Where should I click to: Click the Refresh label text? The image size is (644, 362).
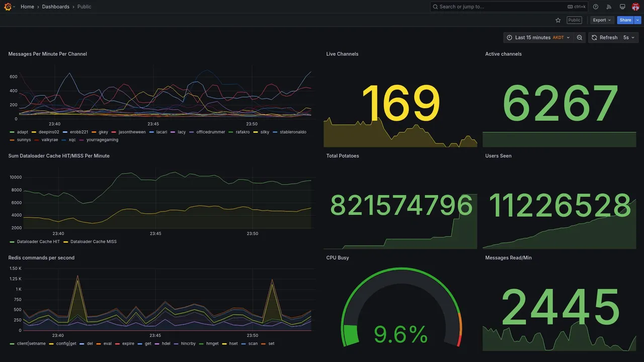click(x=608, y=38)
